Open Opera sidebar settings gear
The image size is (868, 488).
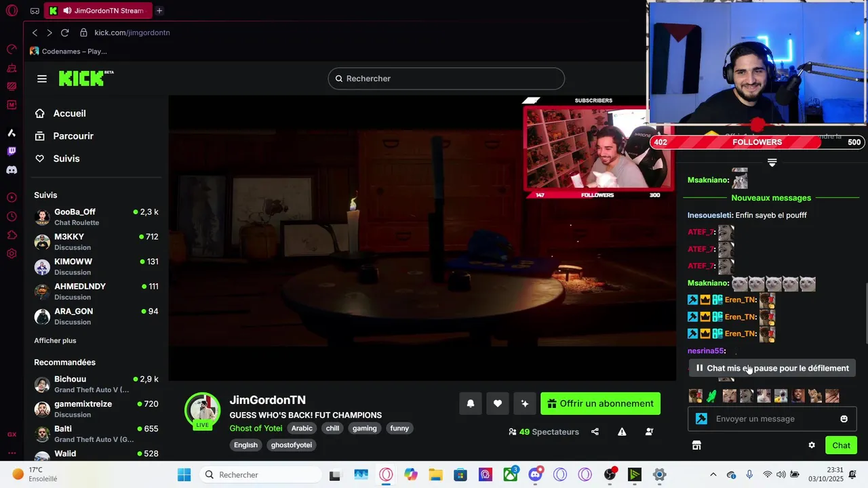coord(12,253)
